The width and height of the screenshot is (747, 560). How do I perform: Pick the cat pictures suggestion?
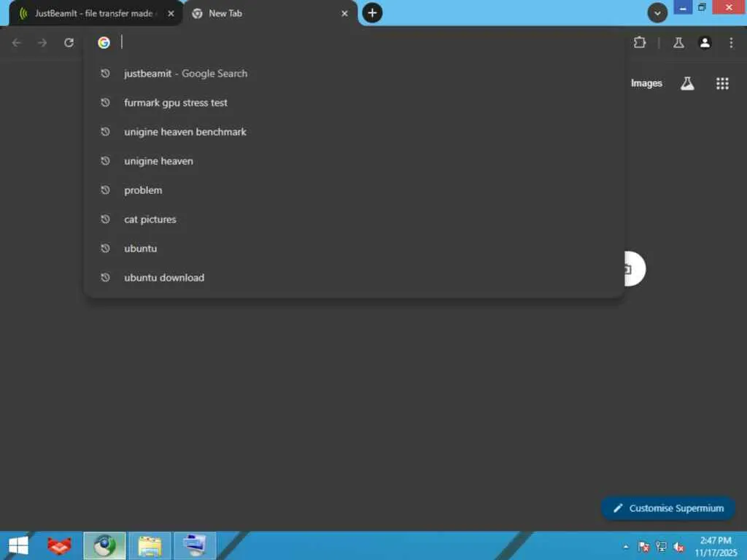[x=354, y=219]
